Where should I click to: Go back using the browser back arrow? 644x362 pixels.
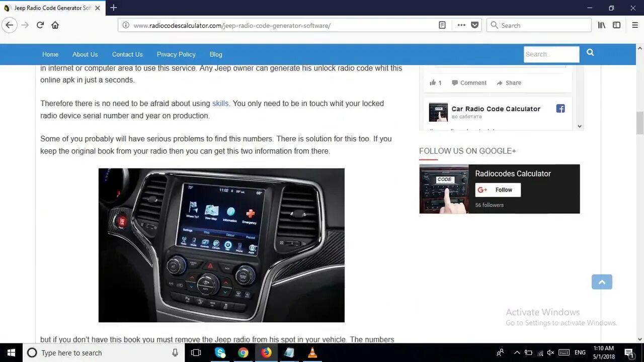click(x=10, y=25)
